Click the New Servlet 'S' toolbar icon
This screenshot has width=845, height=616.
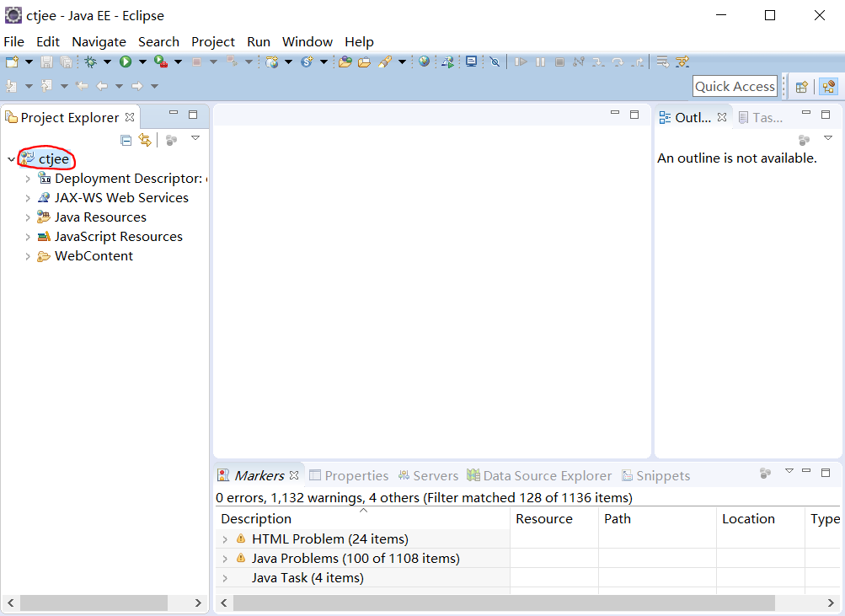click(308, 62)
